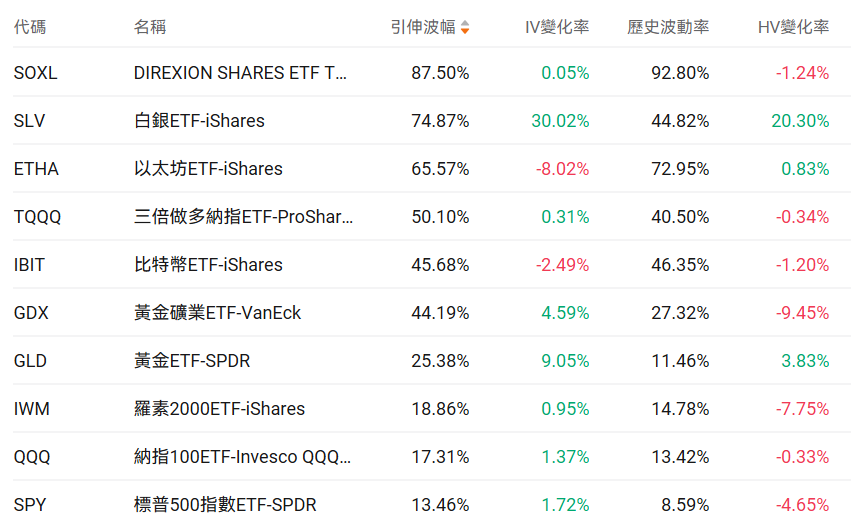The image size is (851, 519).
Task: Sort by IV變化率 column header
Action: point(557,27)
